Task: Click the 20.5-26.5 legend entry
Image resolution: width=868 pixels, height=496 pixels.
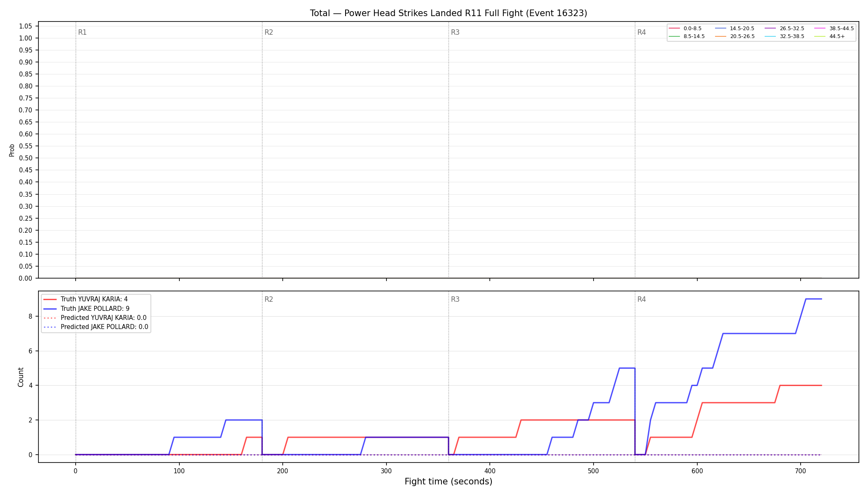Action: (x=735, y=36)
